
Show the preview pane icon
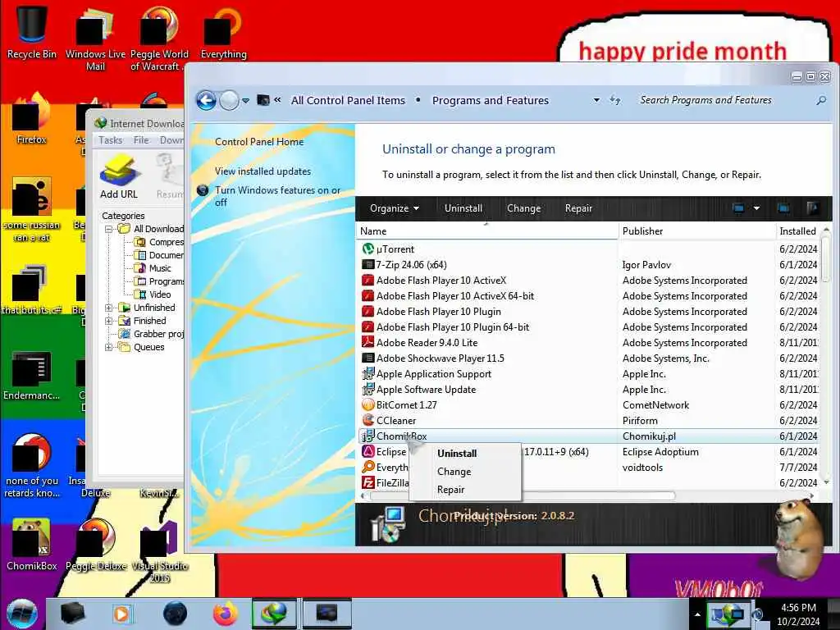pyautogui.click(x=783, y=208)
